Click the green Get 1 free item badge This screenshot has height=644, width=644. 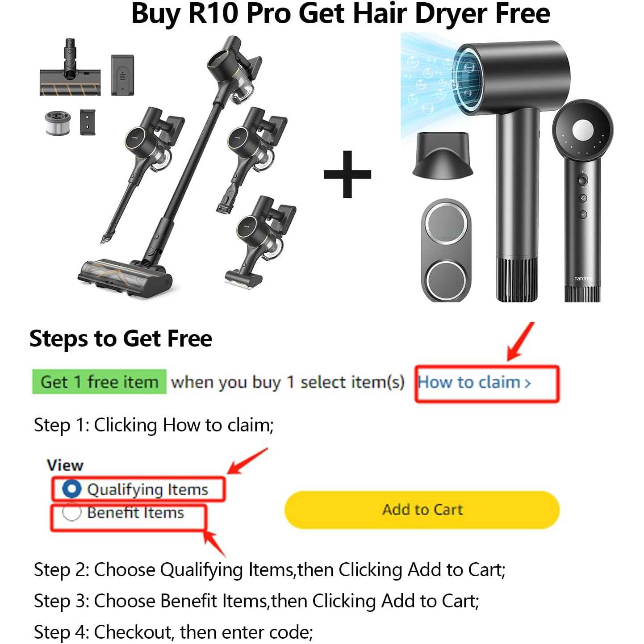pyautogui.click(x=99, y=382)
